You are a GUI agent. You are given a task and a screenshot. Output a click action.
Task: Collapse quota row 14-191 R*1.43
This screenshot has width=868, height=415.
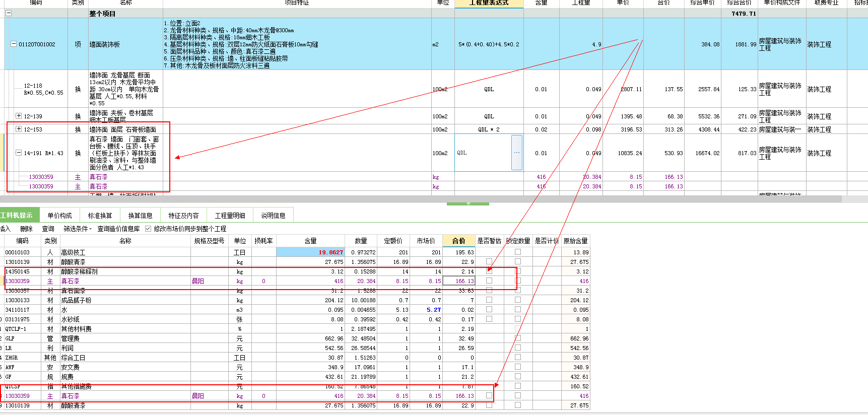click(19, 153)
